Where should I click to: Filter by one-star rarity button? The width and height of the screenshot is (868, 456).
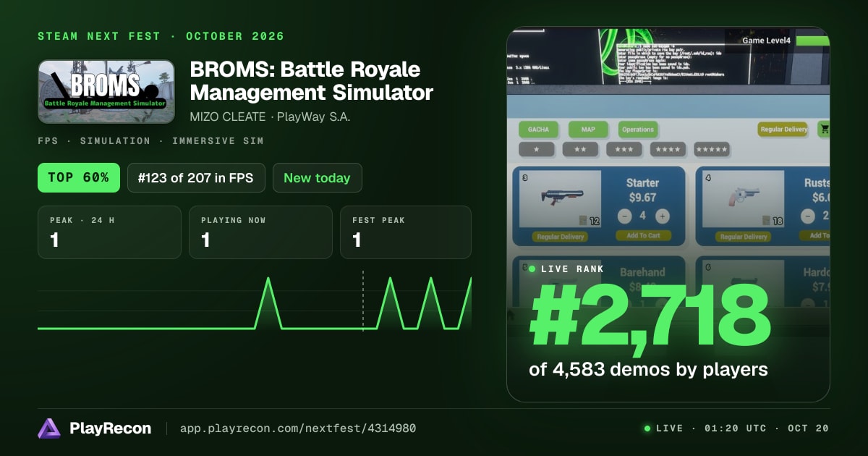click(x=537, y=149)
